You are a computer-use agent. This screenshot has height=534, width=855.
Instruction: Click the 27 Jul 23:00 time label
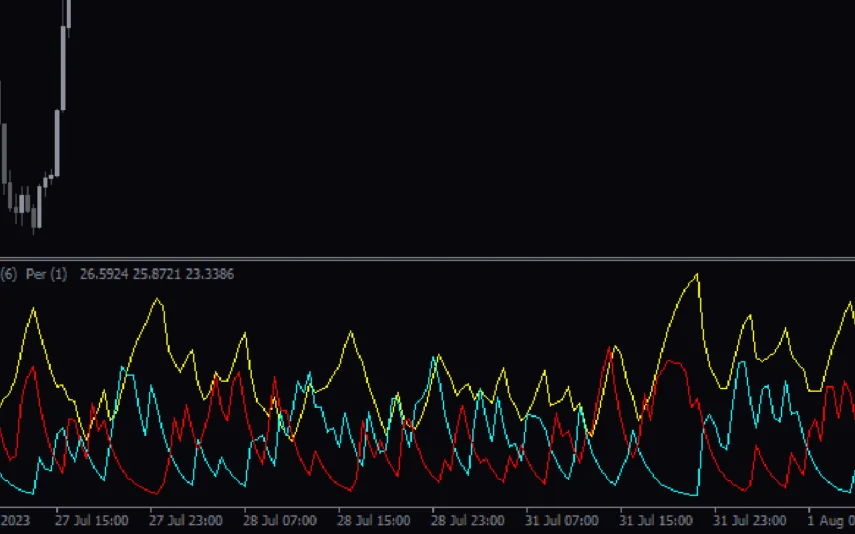(185, 521)
